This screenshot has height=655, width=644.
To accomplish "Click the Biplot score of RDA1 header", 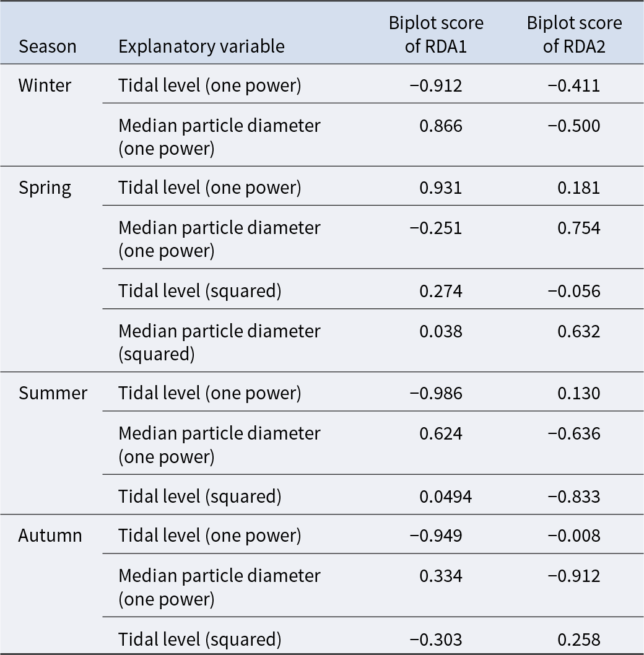I will 436,35.
